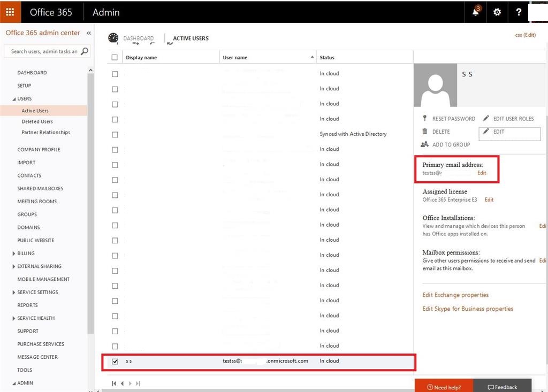548x392 pixels.
Task: Sort by User name column arrow
Action: click(312, 57)
